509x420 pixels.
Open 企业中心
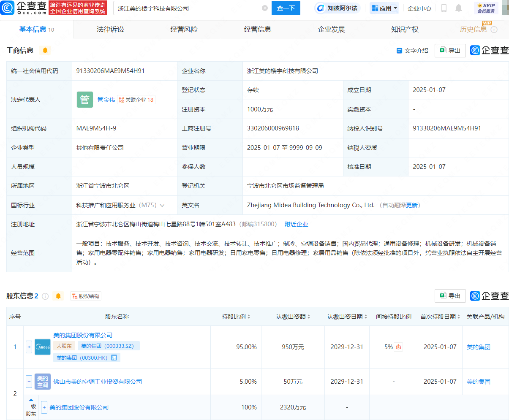pos(419,8)
